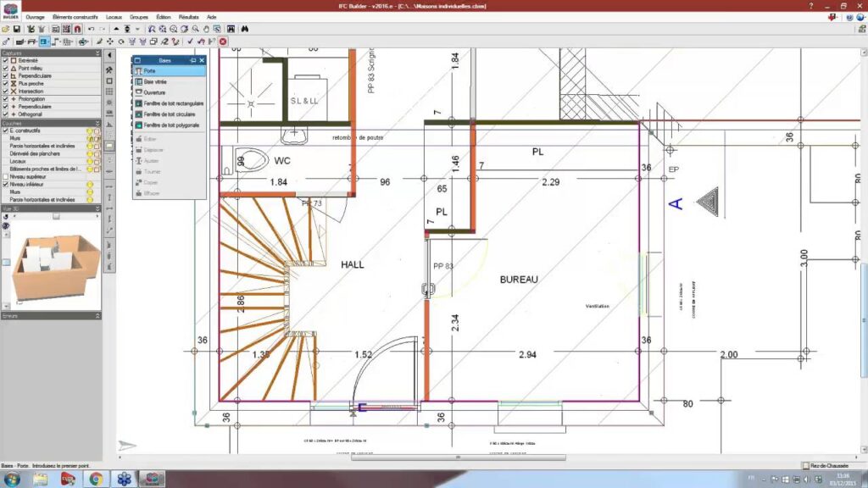Select the Ouverture opening tool
The height and width of the screenshot is (488, 868).
[x=154, y=92]
